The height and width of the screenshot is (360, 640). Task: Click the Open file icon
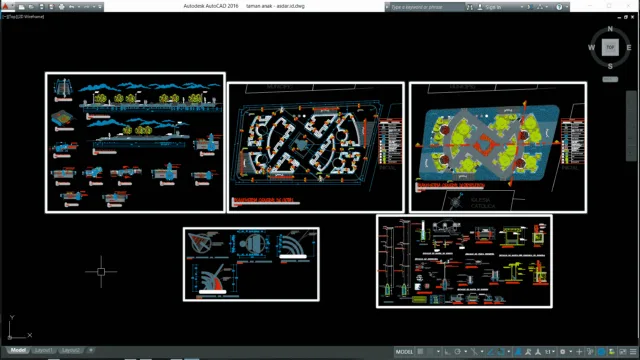pyautogui.click(x=31, y=7)
